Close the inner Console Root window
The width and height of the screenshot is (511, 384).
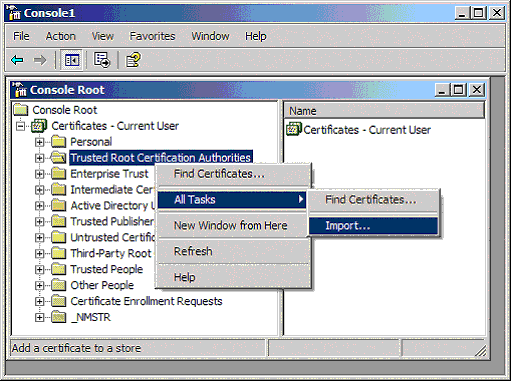point(477,90)
